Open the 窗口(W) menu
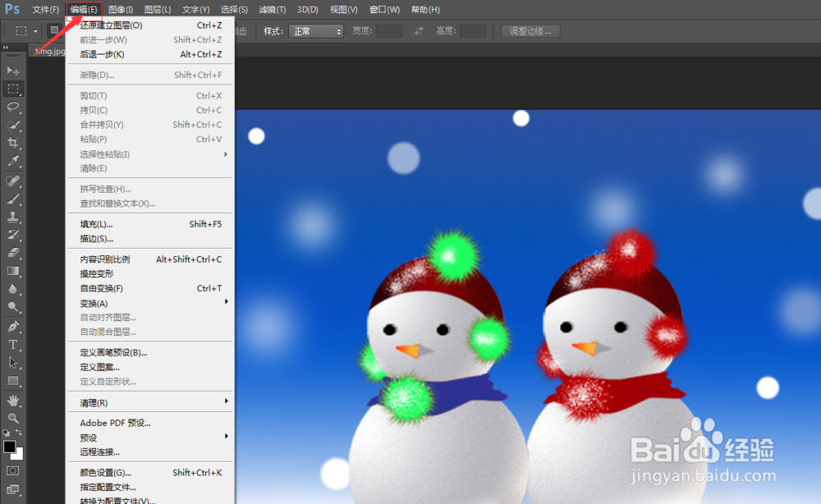Viewport: 821px width, 504px height. point(384,9)
